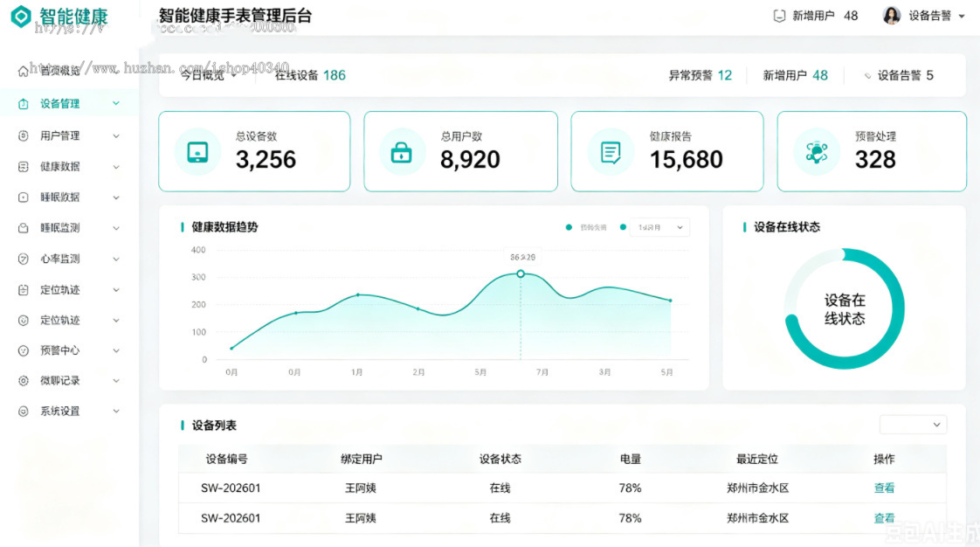Go to 首页概览 in the sidebar
The image size is (980, 547).
[x=60, y=71]
